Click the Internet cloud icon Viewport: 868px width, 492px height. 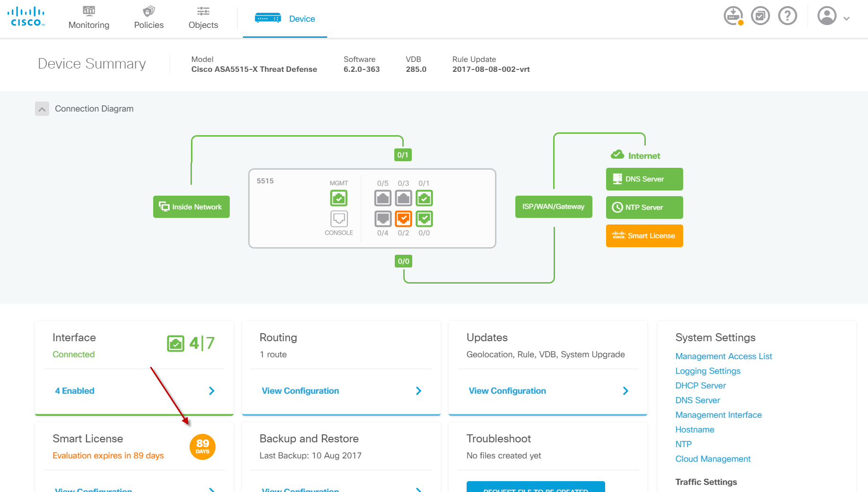click(x=617, y=155)
